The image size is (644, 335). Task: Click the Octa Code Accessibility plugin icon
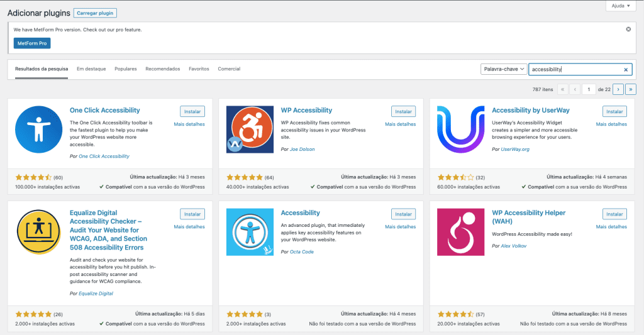tap(250, 232)
